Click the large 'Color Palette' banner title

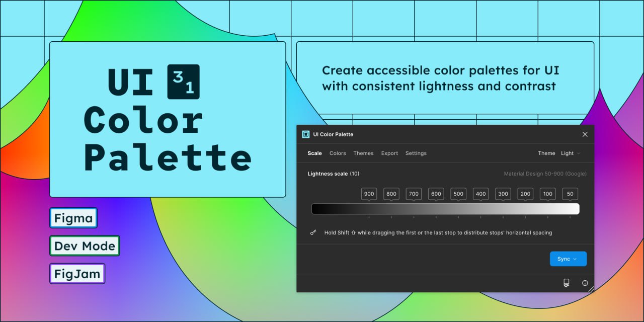coord(168,139)
